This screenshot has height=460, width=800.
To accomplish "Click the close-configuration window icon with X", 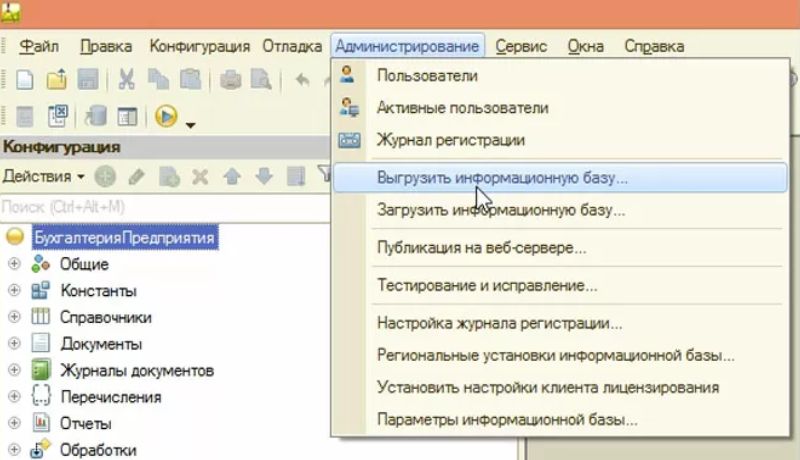I will point(57,116).
